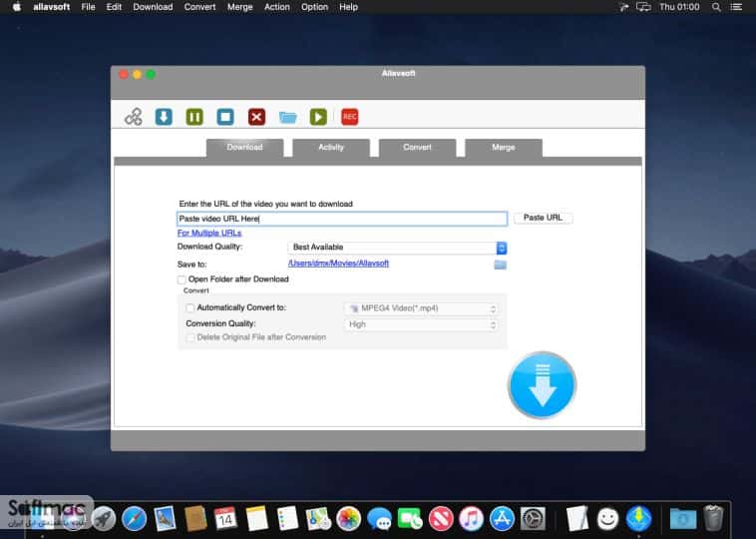The height and width of the screenshot is (539, 756).
Task: Delete the task with the red X icon
Action: pos(256,117)
